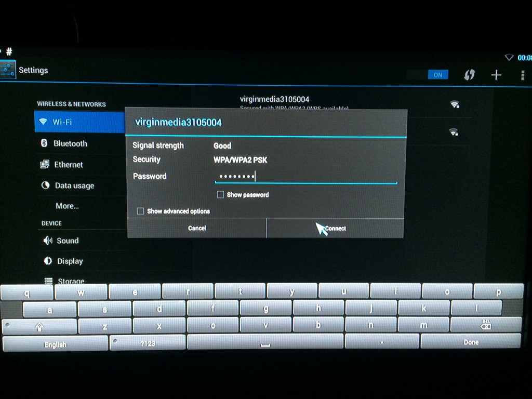Tap the p key
Screen dimensions: 532x399
click(498, 292)
